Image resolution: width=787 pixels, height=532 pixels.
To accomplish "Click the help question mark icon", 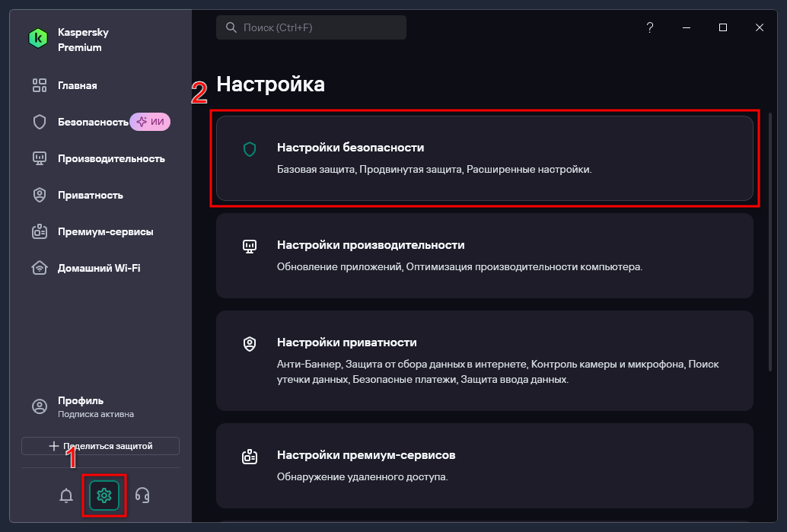I will point(649,27).
